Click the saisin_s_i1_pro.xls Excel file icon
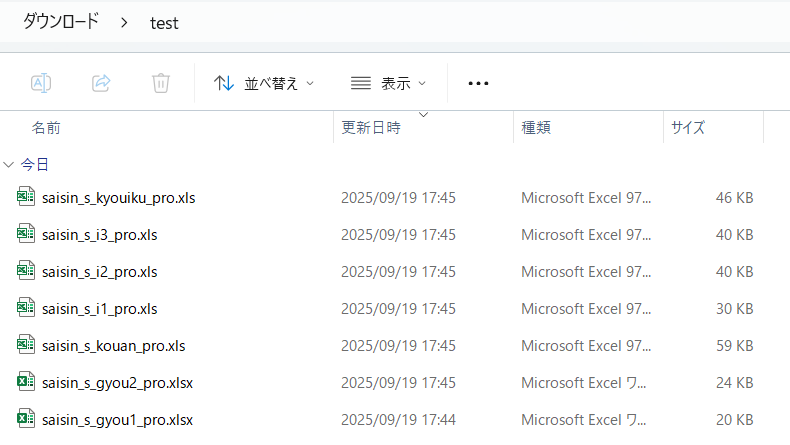The width and height of the screenshot is (790, 445). [26, 307]
